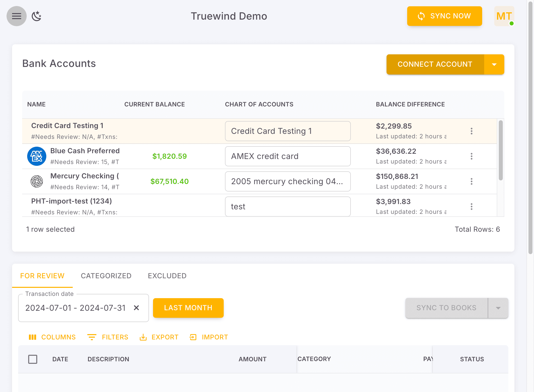This screenshot has width=534, height=392.
Task: Open the Filters icon
Action: [92, 337]
